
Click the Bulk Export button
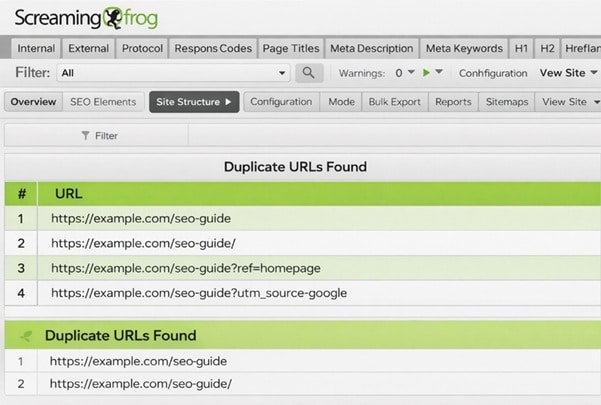[x=395, y=102]
